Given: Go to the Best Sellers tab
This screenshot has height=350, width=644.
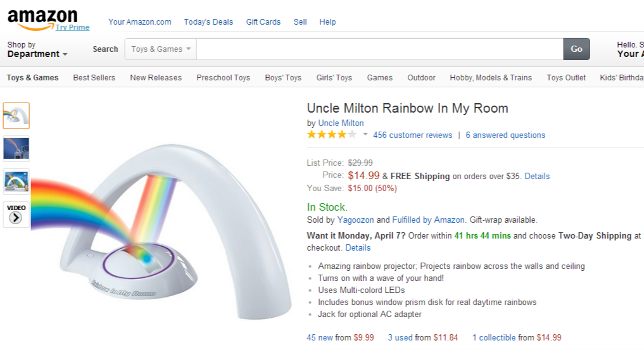Looking at the screenshot, I should 94,78.
